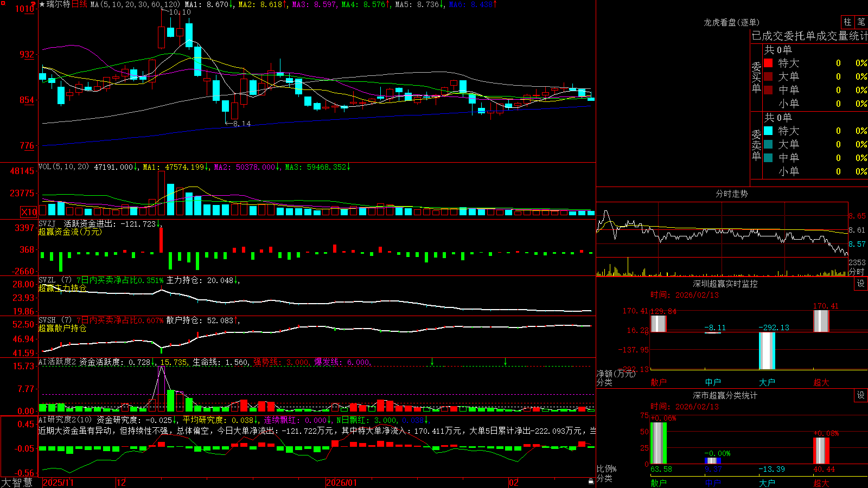868x488 pixels.
Task: Click the 10.10 high price annotation
Action: coord(180,12)
